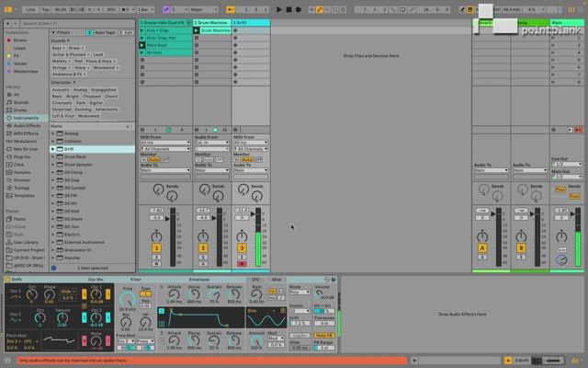Open Packs under Places
This screenshot has height=368, width=588.
[x=19, y=219]
